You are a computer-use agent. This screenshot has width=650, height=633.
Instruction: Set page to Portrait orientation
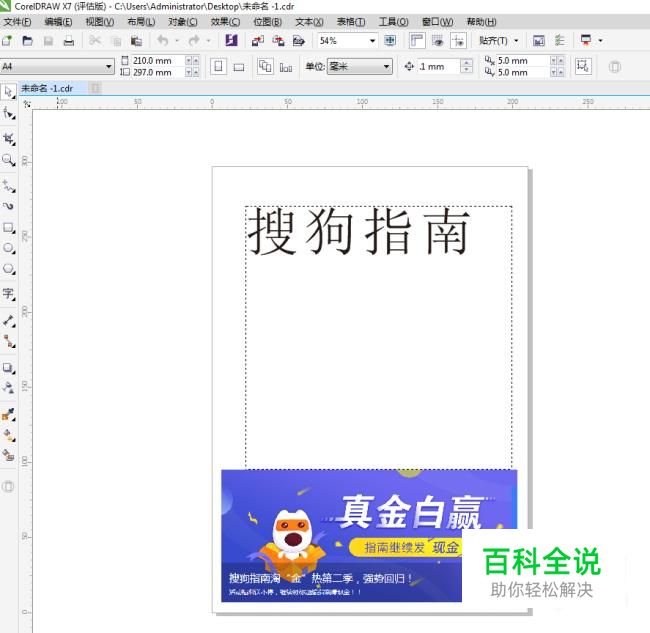218,66
